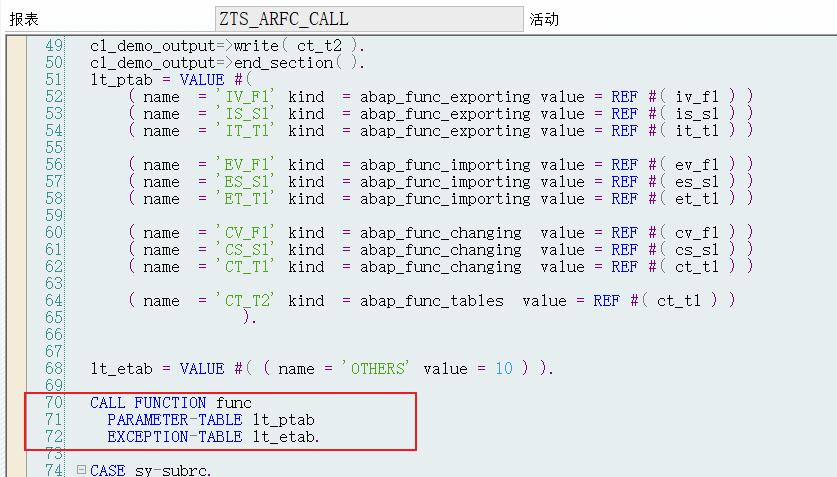Click the lt_etab variable on line 68
This screenshot has width=837, height=477.
click(121, 368)
